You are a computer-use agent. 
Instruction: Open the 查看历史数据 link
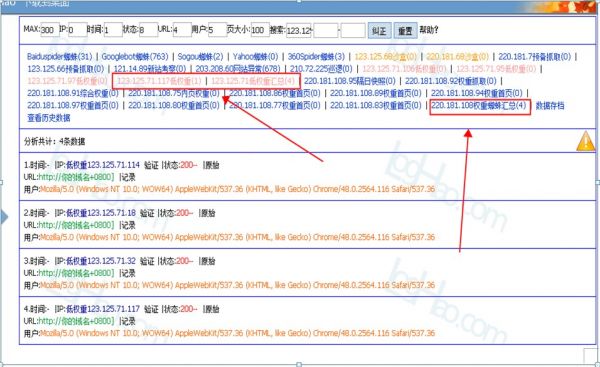pos(49,118)
